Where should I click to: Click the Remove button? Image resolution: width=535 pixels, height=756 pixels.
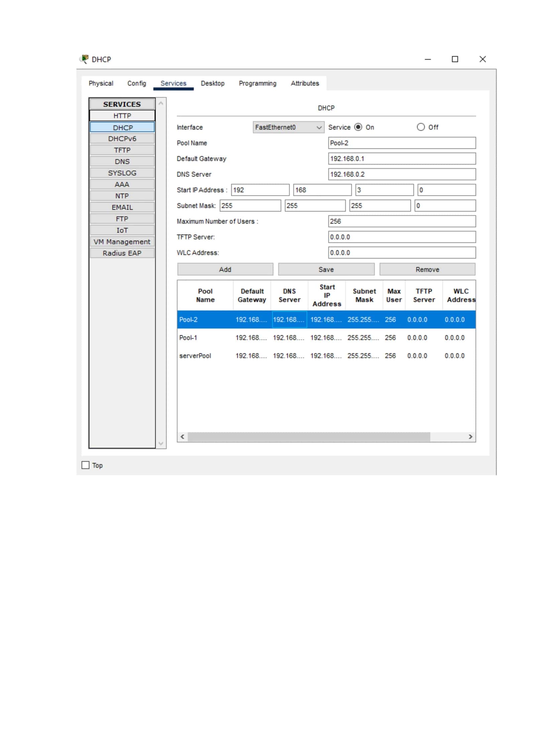(427, 269)
